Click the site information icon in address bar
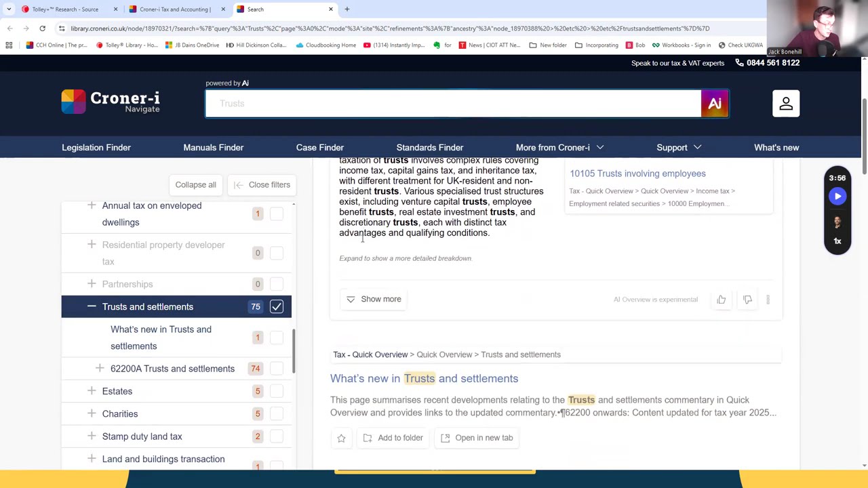The width and height of the screenshot is (868, 488). pos(62,28)
